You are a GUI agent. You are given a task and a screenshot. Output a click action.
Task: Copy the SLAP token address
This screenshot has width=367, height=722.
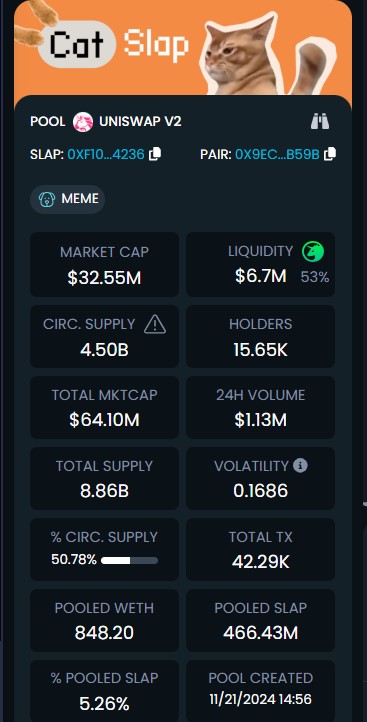(x=155, y=154)
